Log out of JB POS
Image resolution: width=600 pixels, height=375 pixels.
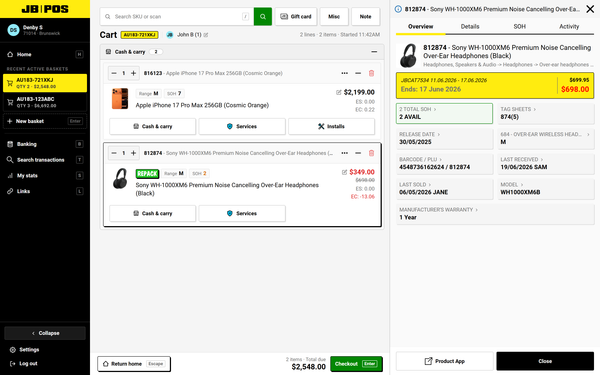pyautogui.click(x=24, y=364)
